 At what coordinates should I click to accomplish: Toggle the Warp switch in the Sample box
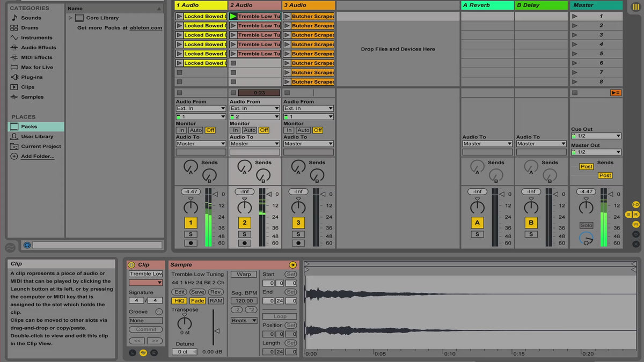(244, 275)
